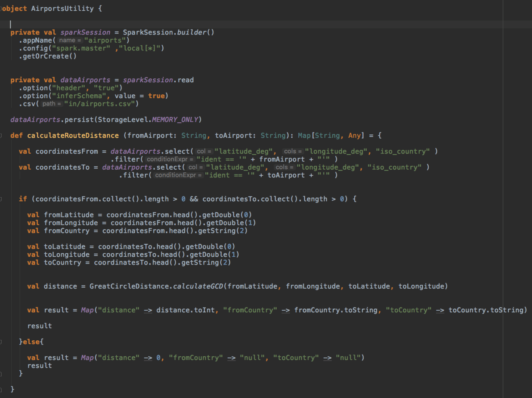Click the "path =" hint in csv call
This screenshot has height=398, width=532.
(52, 104)
